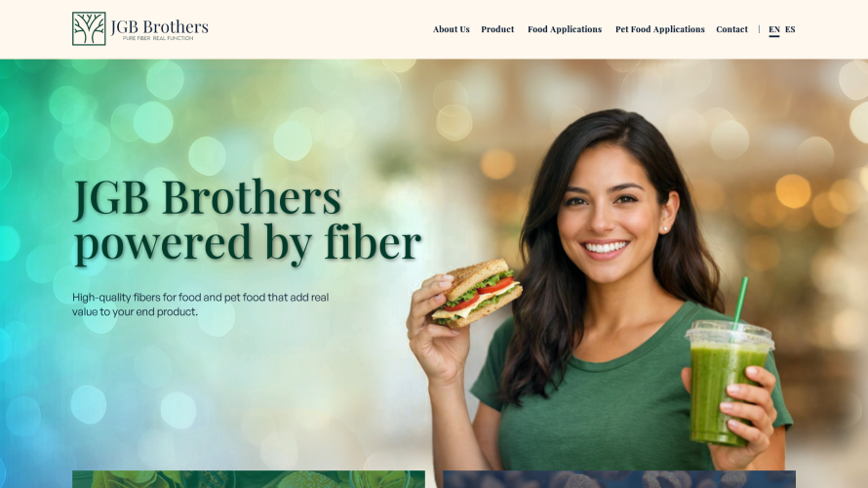Click the sandwich in the hero image
Screen dimensions: 868x488
click(x=477, y=293)
